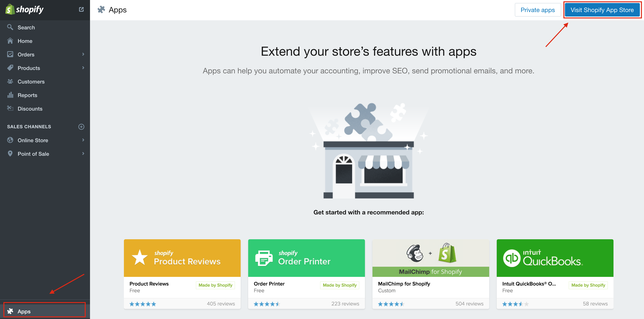Click the 58 reviews count

click(595, 304)
